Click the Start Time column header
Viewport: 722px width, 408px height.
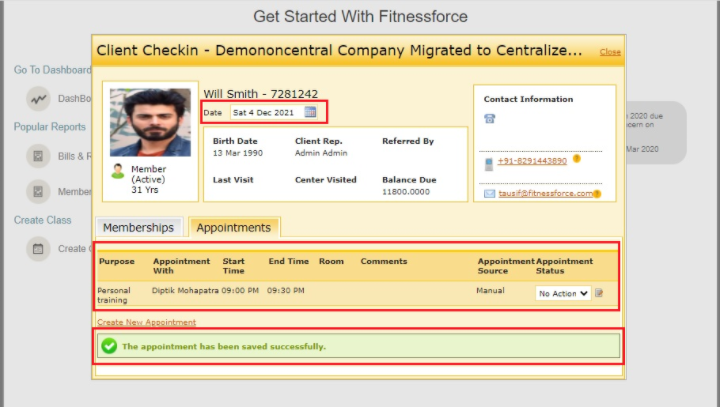[233, 266]
